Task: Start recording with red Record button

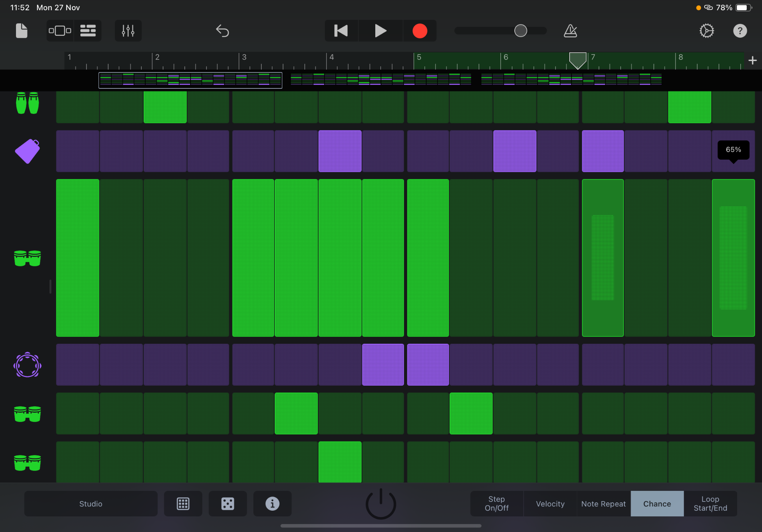Action: click(x=420, y=30)
